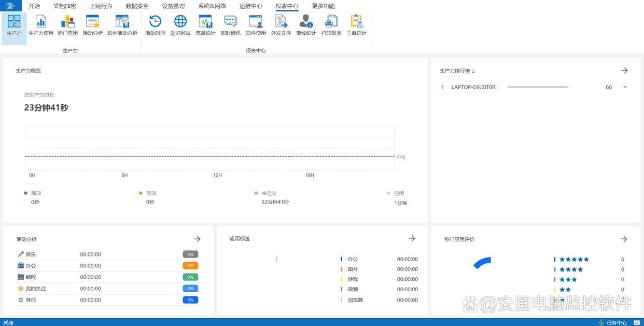Open the 运维中心 tab
644x326 pixels.
[x=250, y=6]
